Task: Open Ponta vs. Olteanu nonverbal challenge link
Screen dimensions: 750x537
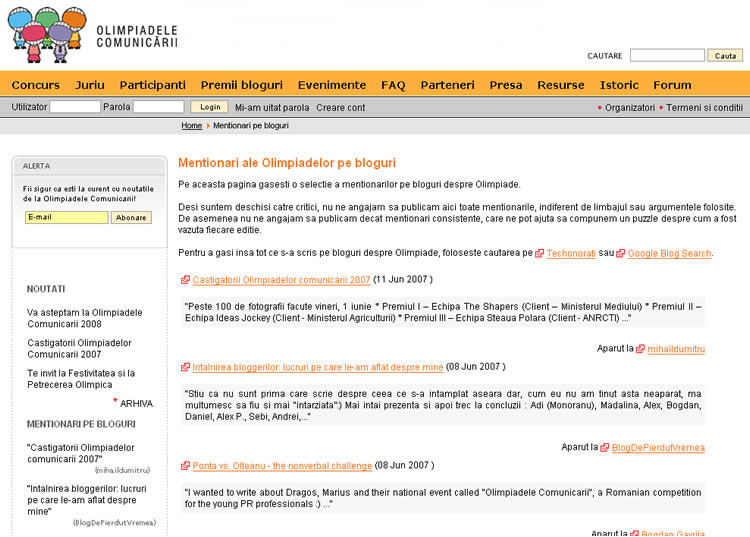Action: click(282, 466)
